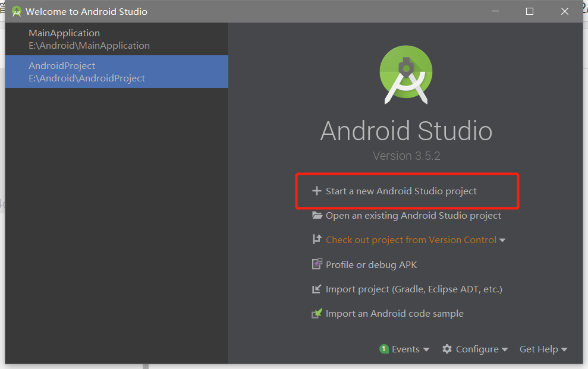Maximize the Welcome window

point(530,11)
